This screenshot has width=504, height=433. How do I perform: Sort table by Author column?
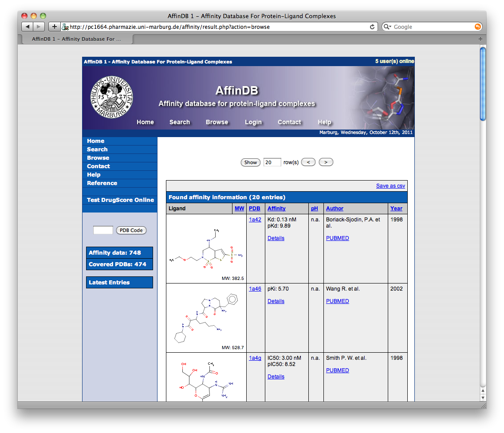click(x=335, y=209)
